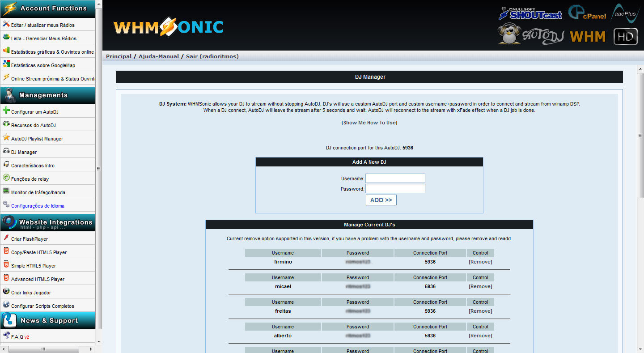Remove the DJ micael
The image size is (644, 353).
pyautogui.click(x=480, y=286)
